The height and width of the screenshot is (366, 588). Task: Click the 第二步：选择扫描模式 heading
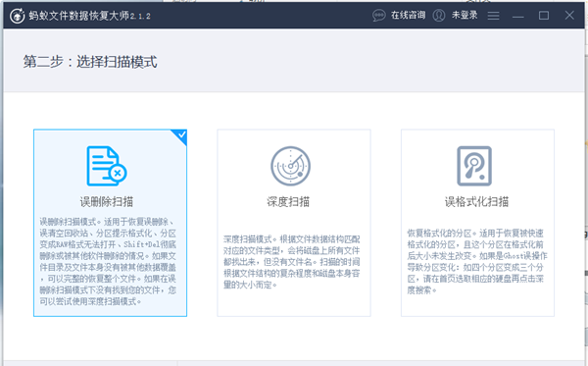coord(90,62)
